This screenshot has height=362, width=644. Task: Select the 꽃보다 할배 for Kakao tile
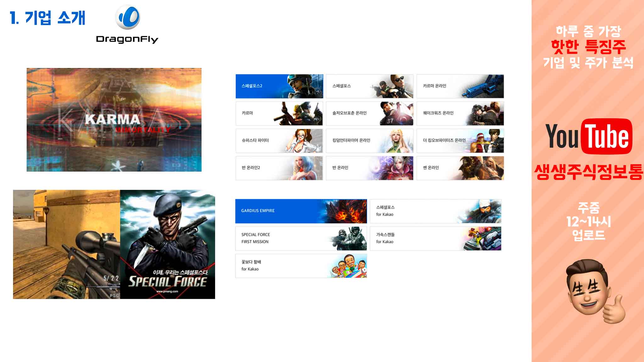(x=301, y=266)
